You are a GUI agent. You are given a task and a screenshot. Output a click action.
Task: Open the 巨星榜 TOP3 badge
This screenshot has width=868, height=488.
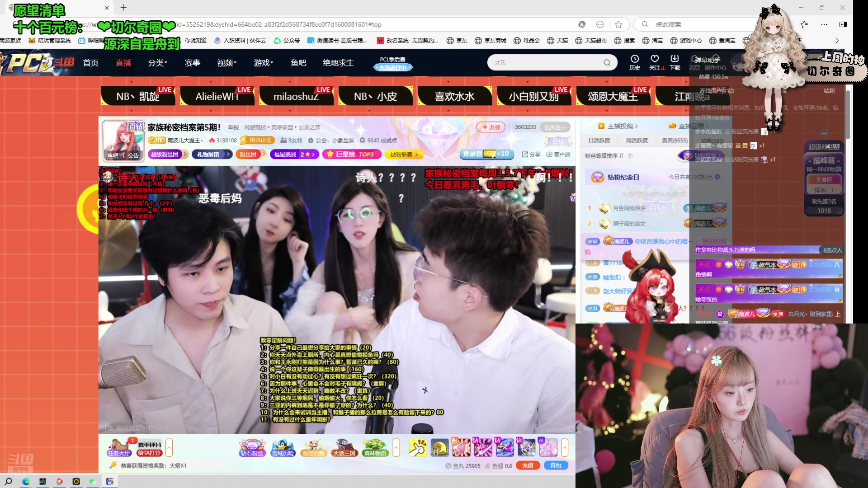click(352, 154)
